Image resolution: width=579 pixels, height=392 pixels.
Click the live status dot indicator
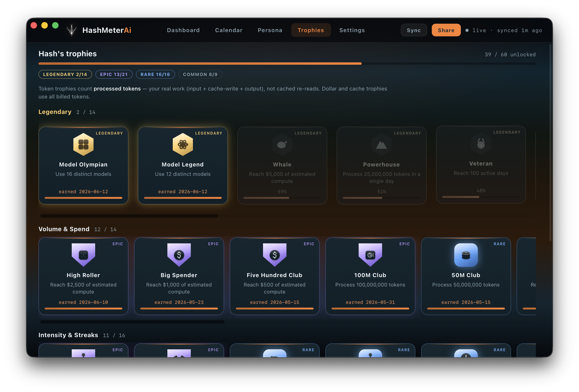(467, 30)
